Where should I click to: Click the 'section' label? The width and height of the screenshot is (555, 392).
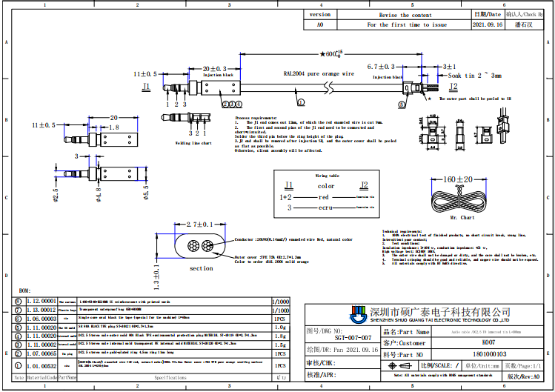(x=202, y=268)
